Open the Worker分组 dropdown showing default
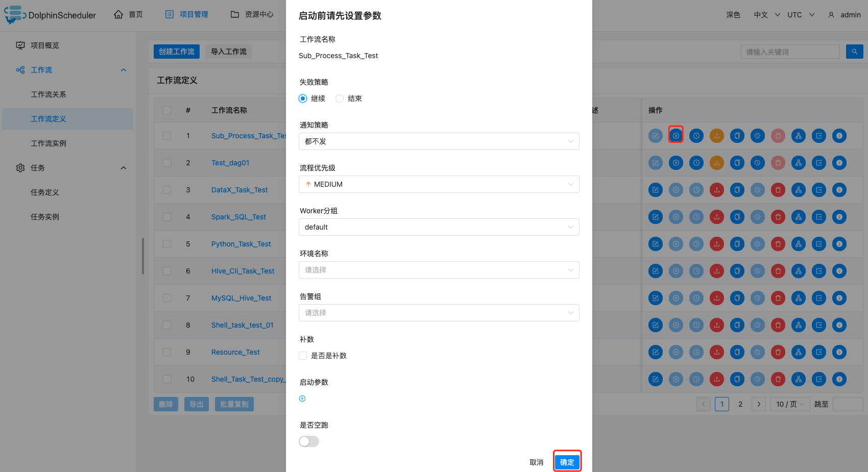The image size is (868, 472). (x=439, y=227)
